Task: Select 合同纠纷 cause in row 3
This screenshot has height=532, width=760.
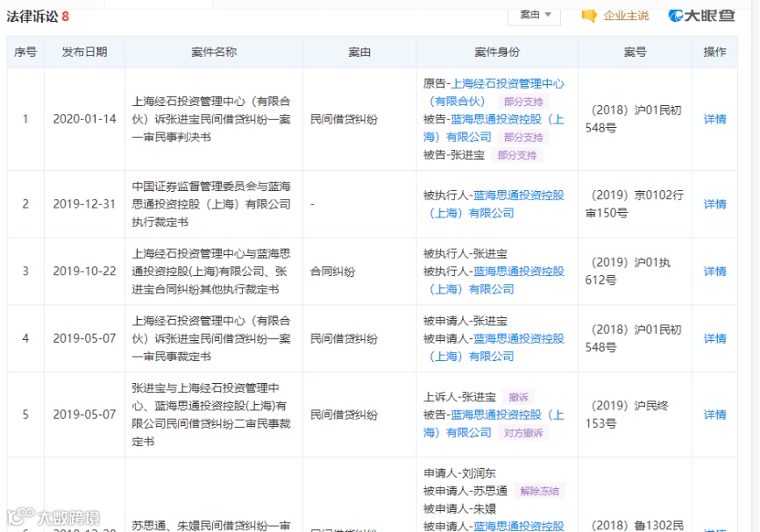Action: point(332,272)
